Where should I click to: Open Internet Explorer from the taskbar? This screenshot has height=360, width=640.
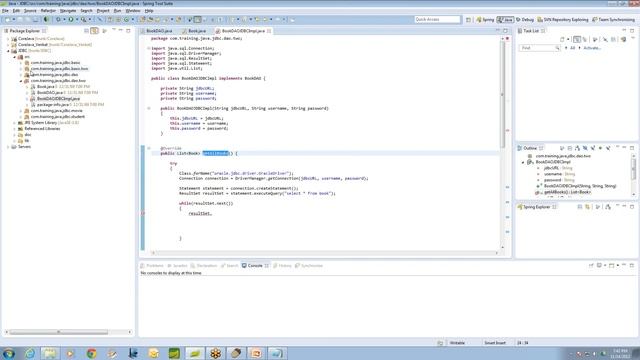[x=29, y=353]
